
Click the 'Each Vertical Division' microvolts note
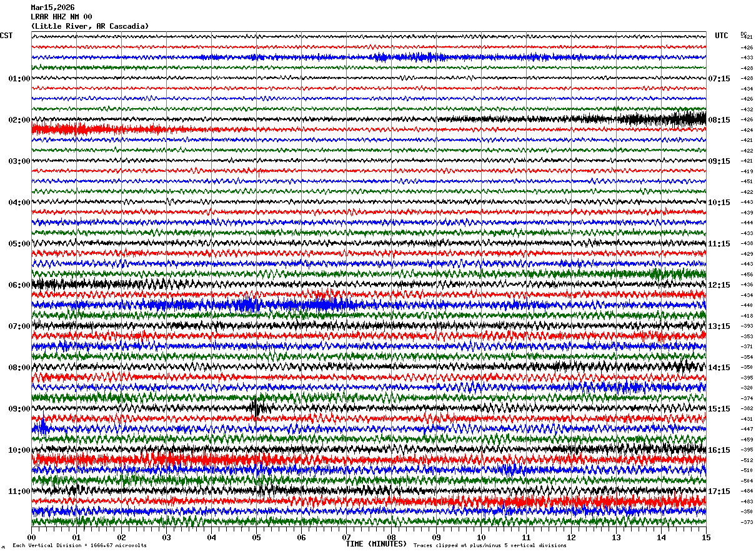point(79,546)
